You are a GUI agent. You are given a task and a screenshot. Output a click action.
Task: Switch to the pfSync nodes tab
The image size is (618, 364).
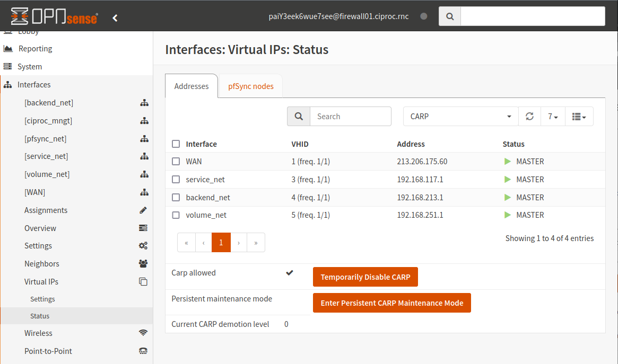pos(250,86)
